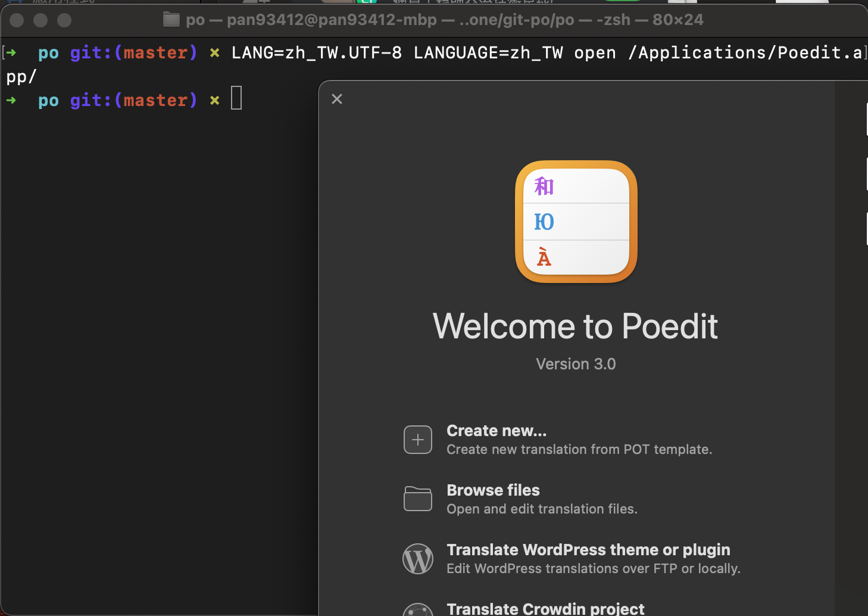This screenshot has height=616, width=868.
Task: Close the terminal window with red button
Action: [17, 20]
